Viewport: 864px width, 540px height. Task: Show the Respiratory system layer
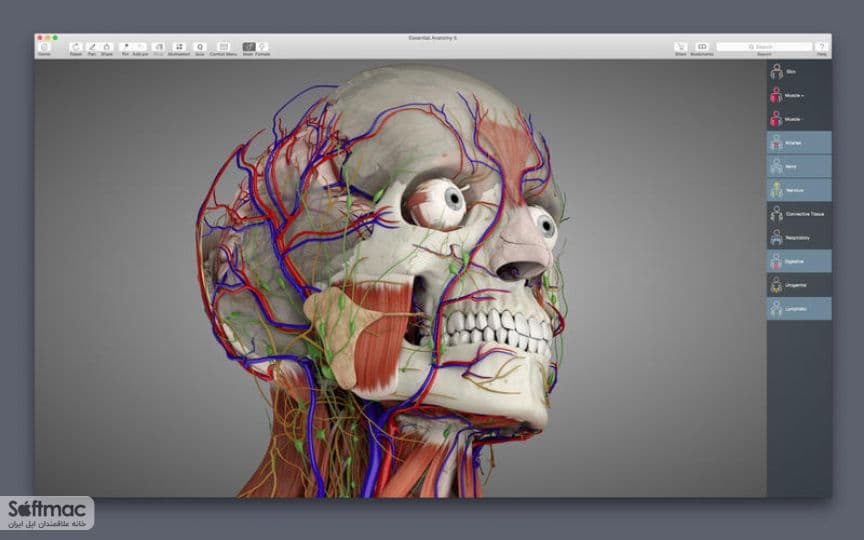coord(799,237)
